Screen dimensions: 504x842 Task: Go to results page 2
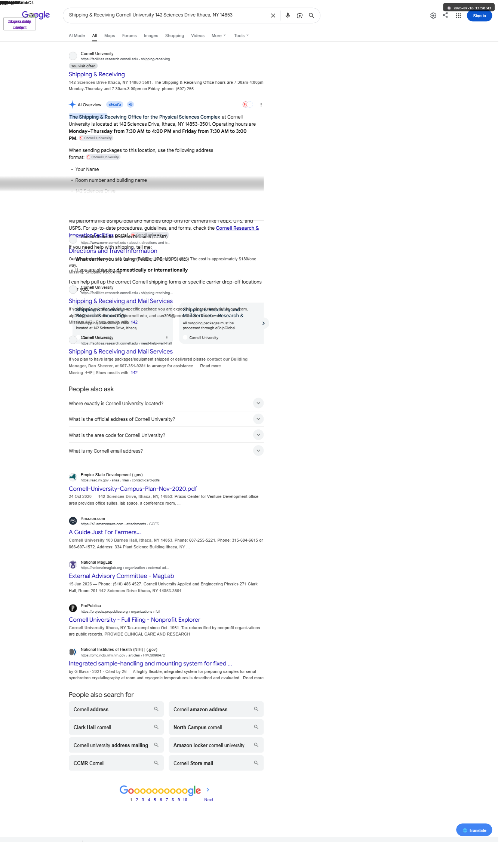(x=137, y=800)
